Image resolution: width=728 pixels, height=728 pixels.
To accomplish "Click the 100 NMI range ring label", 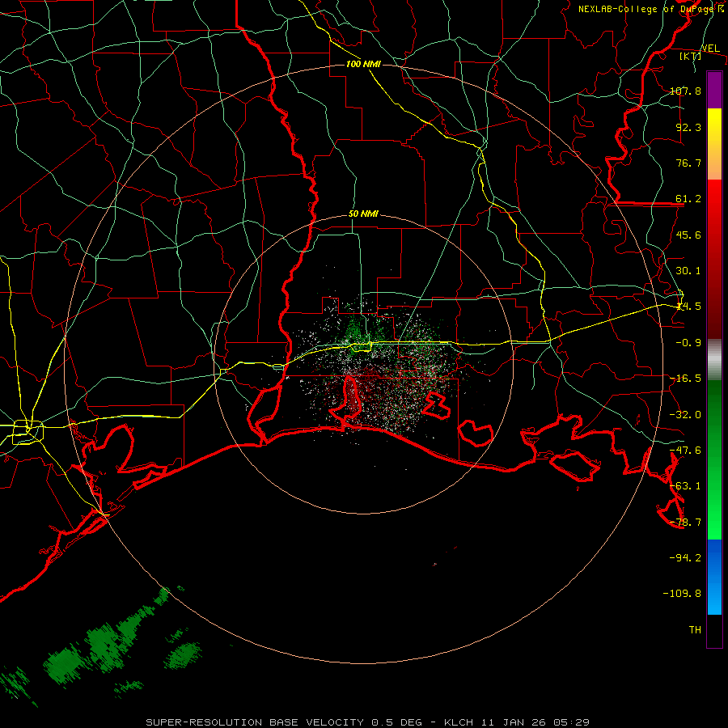I will pos(363,64).
